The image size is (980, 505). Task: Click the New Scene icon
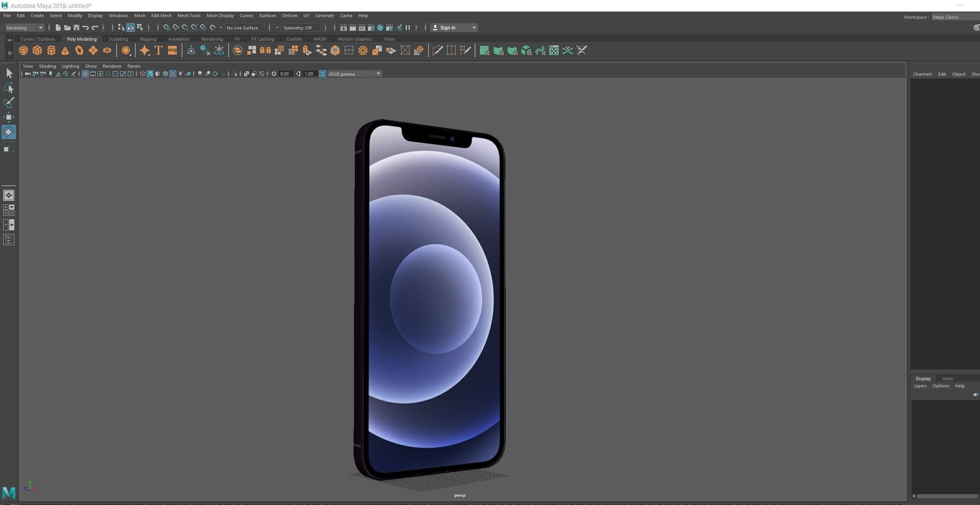pyautogui.click(x=58, y=28)
